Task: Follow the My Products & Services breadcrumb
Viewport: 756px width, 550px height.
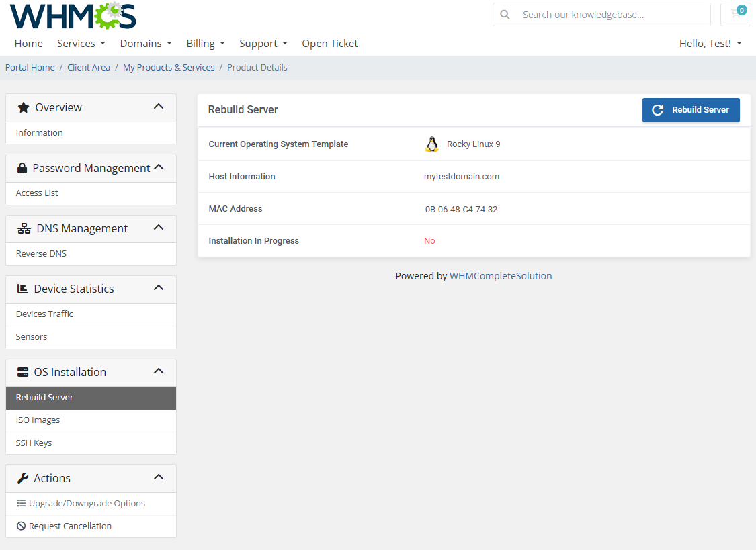Action: point(169,67)
